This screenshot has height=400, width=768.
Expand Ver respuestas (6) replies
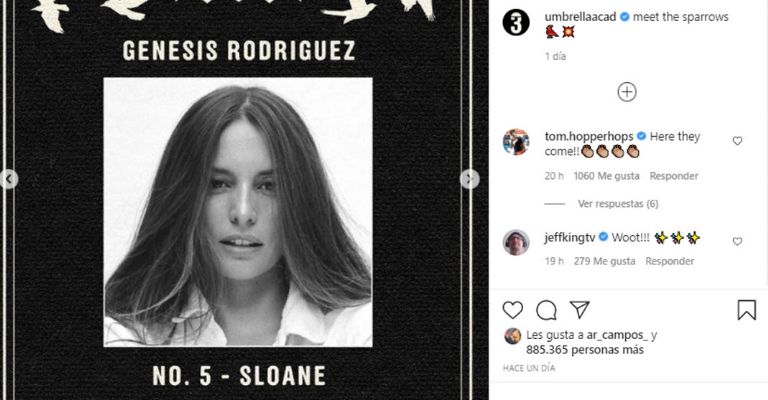pyautogui.click(x=618, y=204)
